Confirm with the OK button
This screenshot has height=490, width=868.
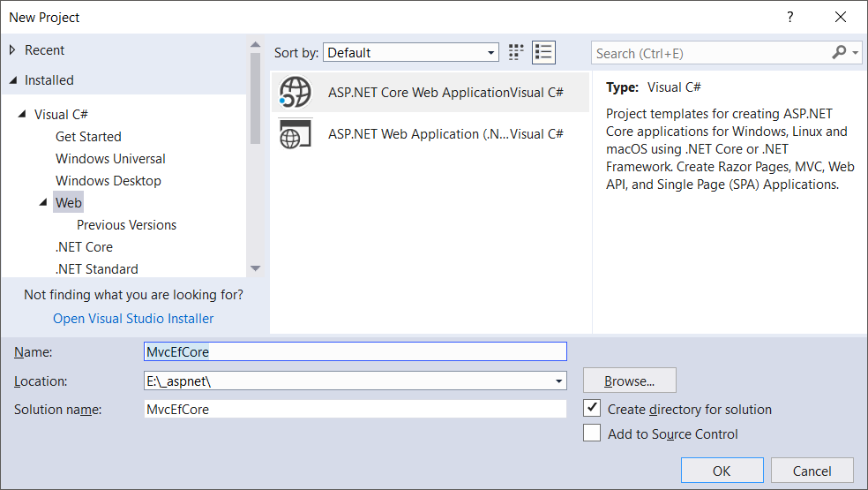coord(722,471)
